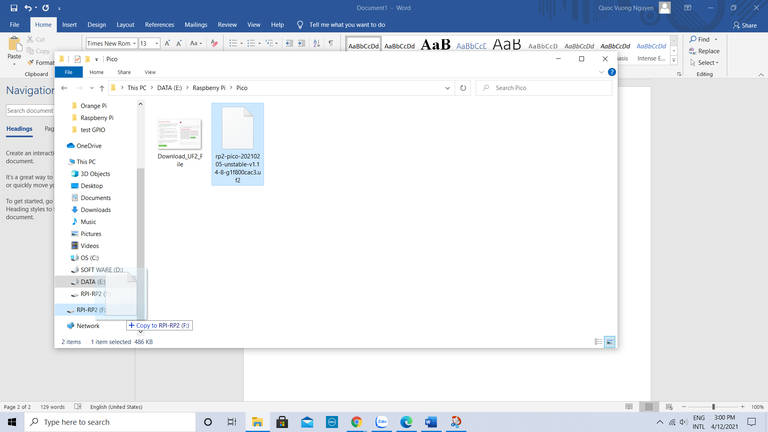This screenshot has height=432, width=768.
Task: Switch to Details view in Explorer status bar
Action: coord(598,342)
